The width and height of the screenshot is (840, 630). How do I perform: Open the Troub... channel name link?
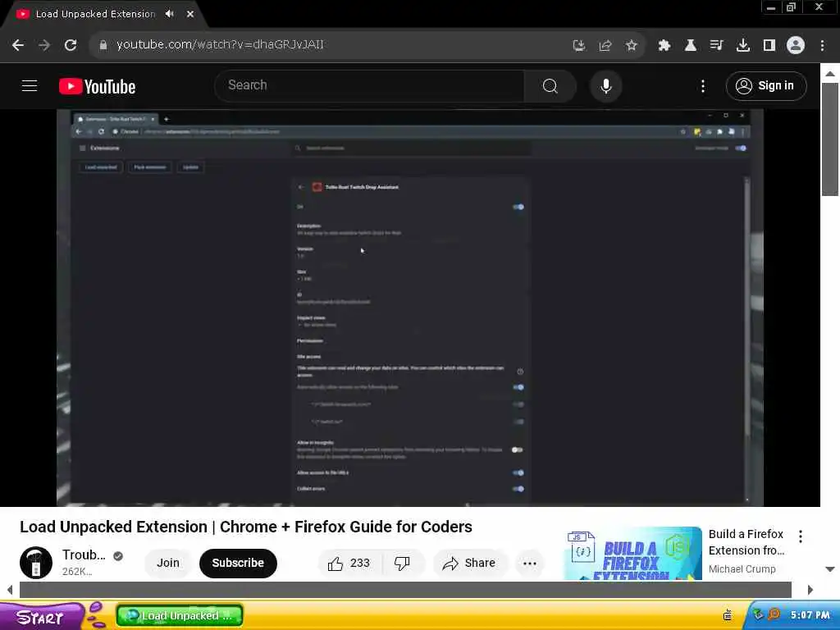(84, 555)
